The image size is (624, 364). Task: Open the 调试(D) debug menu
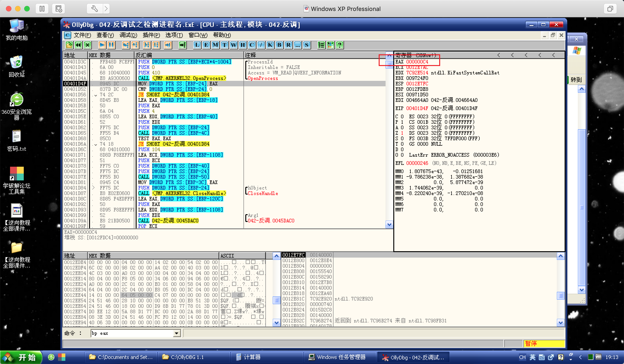pyautogui.click(x=128, y=35)
